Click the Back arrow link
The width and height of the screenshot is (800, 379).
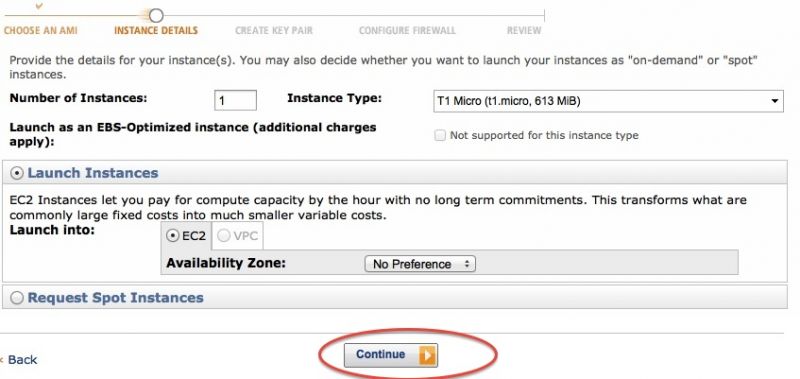[19, 360]
